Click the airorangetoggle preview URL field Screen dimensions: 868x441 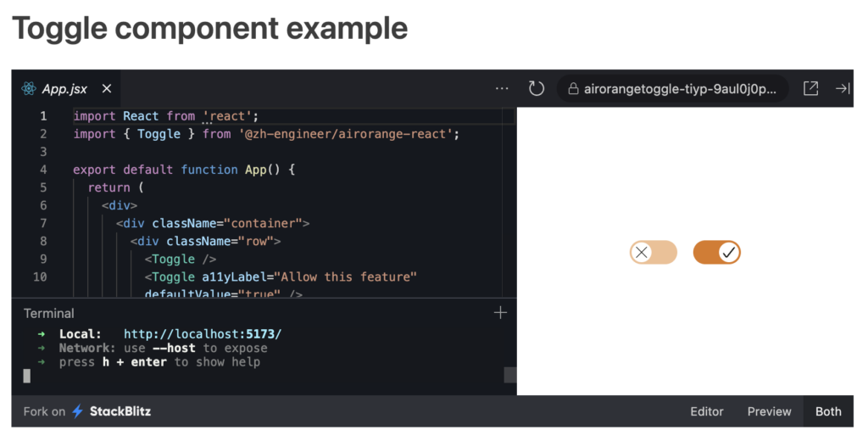[x=678, y=88]
